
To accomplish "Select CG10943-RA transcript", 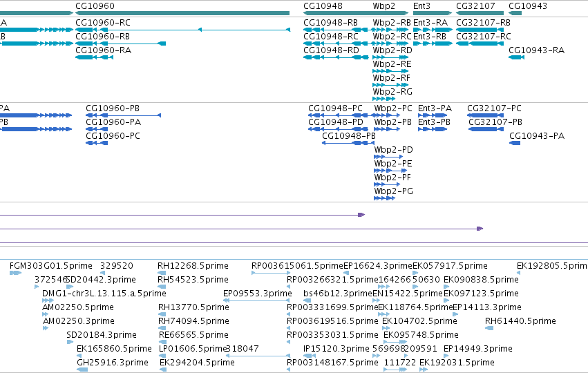I will click(x=516, y=57).
